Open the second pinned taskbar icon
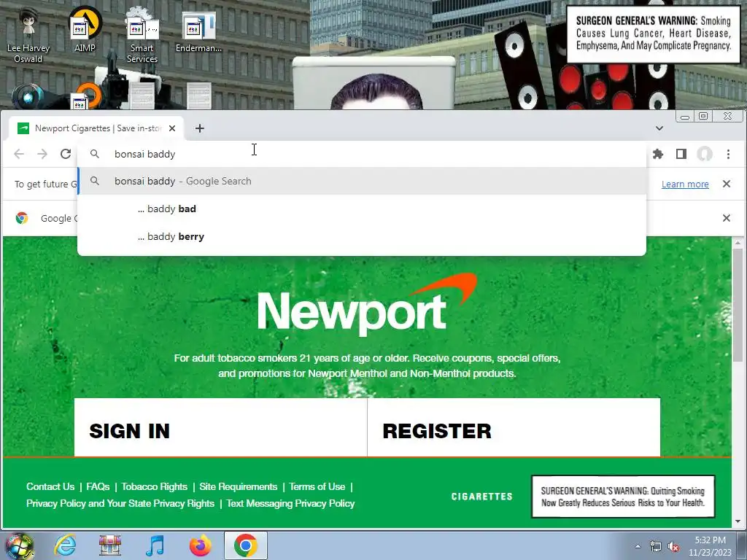This screenshot has width=747, height=560. click(x=110, y=545)
